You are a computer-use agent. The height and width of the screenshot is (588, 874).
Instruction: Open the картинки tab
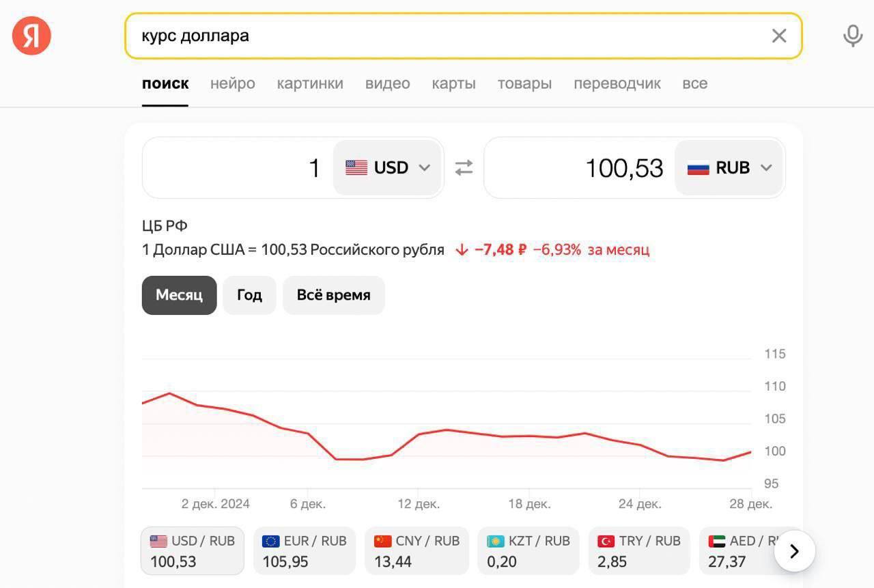(x=310, y=84)
